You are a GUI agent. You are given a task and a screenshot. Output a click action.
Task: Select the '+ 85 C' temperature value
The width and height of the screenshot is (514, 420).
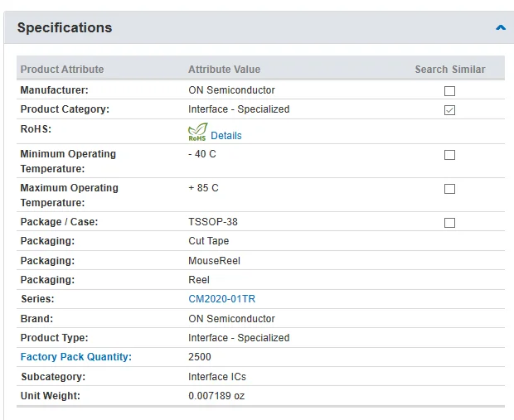coord(203,188)
